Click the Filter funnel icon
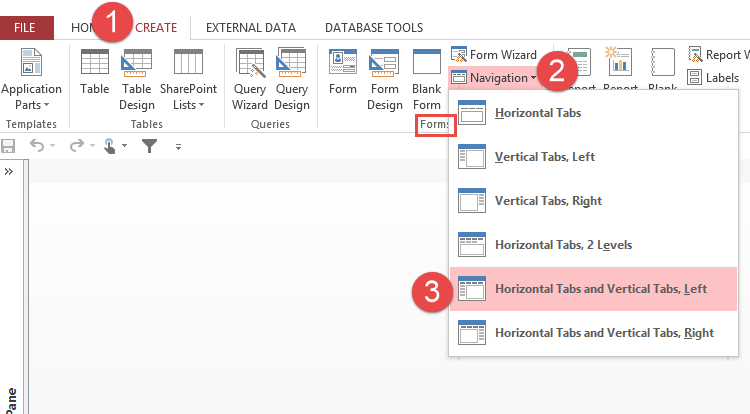The height and width of the screenshot is (414, 750). [x=150, y=146]
